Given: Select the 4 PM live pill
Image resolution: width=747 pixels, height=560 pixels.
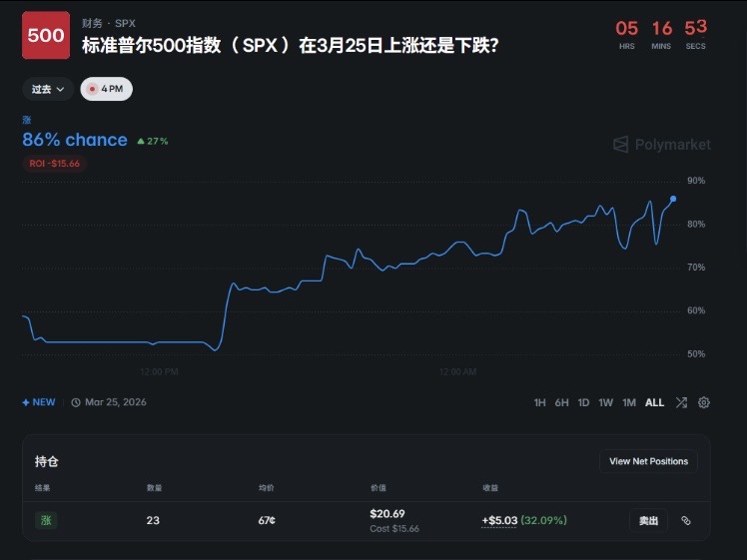Looking at the screenshot, I should 106,89.
